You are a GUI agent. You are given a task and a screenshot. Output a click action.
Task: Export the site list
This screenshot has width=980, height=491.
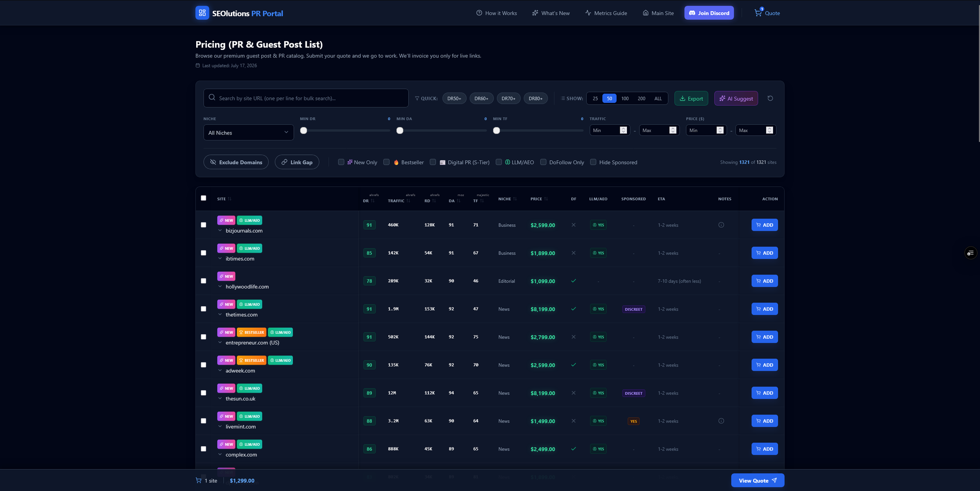691,98
